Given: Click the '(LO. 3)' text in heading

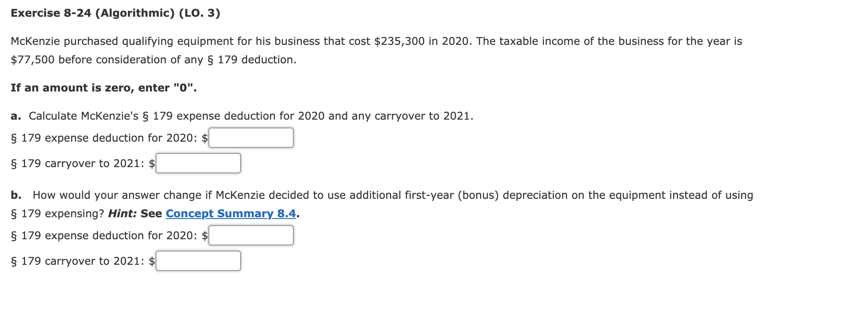Looking at the screenshot, I should [200, 13].
